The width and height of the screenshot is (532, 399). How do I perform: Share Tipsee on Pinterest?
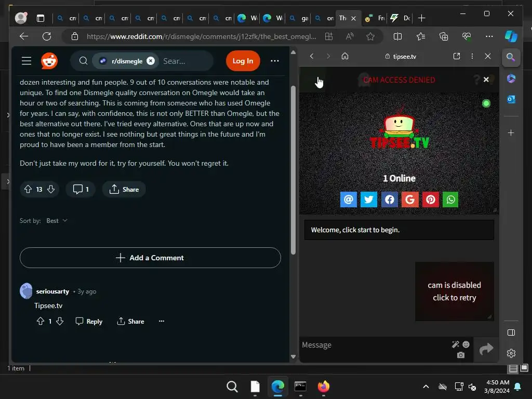pos(431,199)
